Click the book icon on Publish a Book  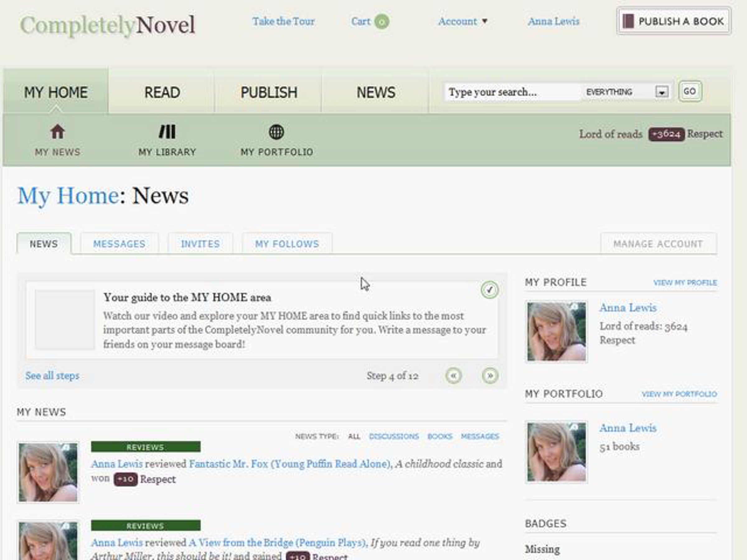click(x=628, y=21)
